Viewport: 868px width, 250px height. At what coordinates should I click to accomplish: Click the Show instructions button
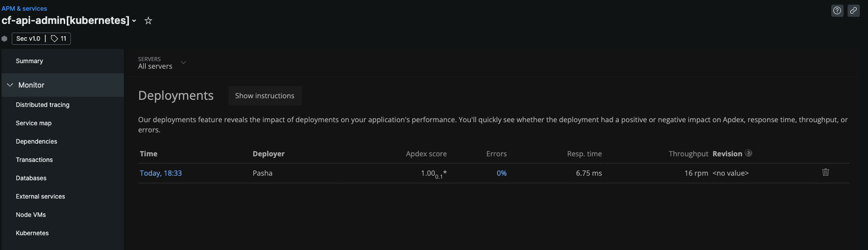265,96
